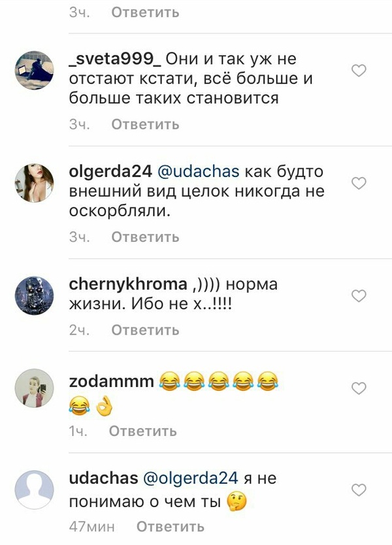Click Ответить on the topmost partial comment
Image resolution: width=392 pixels, height=545 pixels.
click(x=145, y=12)
